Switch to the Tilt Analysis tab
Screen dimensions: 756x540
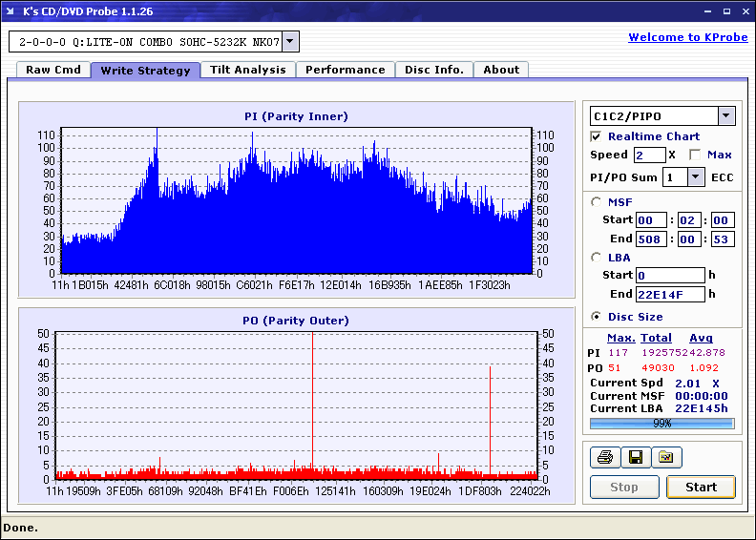coord(247,70)
